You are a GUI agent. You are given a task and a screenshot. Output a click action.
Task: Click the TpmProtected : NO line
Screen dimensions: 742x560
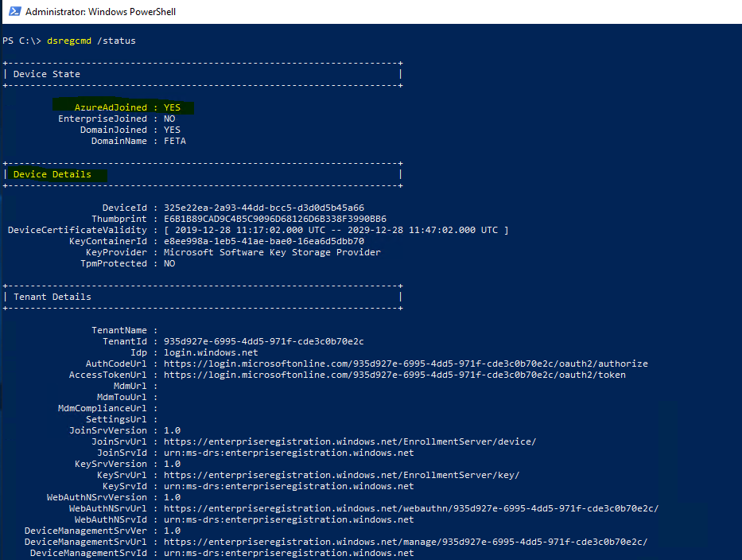pos(128,263)
